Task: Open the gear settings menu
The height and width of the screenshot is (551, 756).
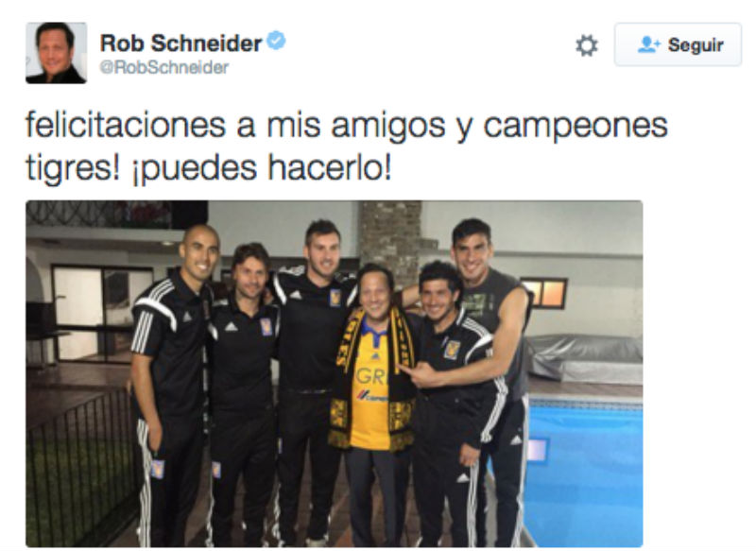Action: tap(587, 45)
